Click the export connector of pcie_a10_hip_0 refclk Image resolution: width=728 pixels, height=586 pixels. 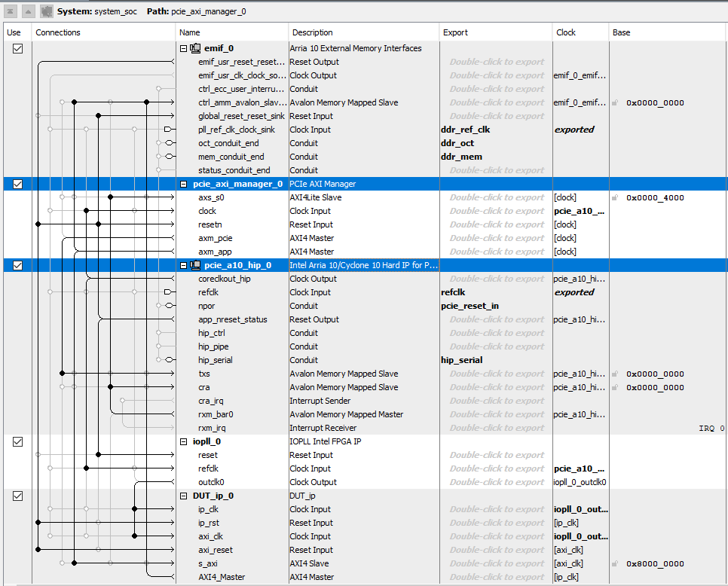(x=169, y=292)
